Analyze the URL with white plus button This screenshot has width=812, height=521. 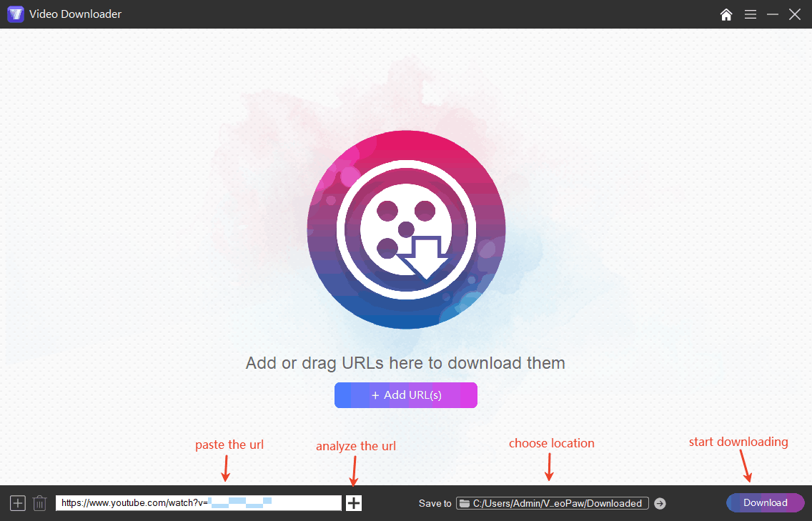point(354,503)
